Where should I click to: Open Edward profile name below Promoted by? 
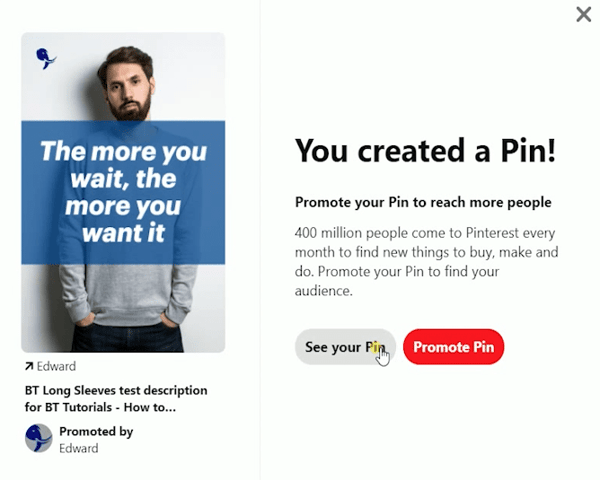click(79, 448)
